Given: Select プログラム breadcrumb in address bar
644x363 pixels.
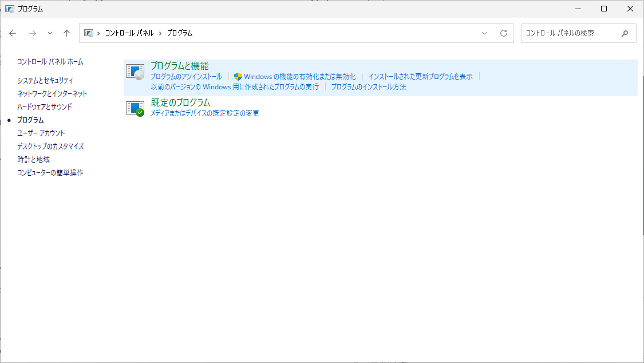Looking at the screenshot, I should tap(180, 33).
